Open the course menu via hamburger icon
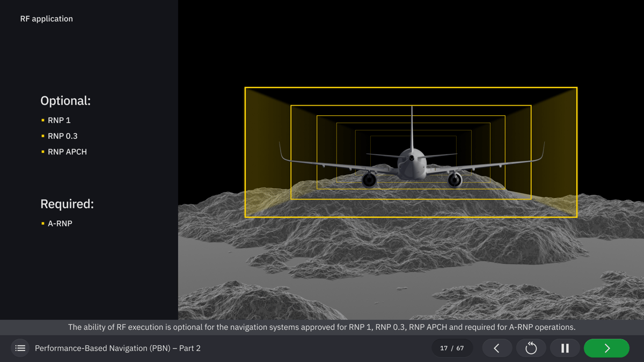The image size is (644, 362). [20, 348]
